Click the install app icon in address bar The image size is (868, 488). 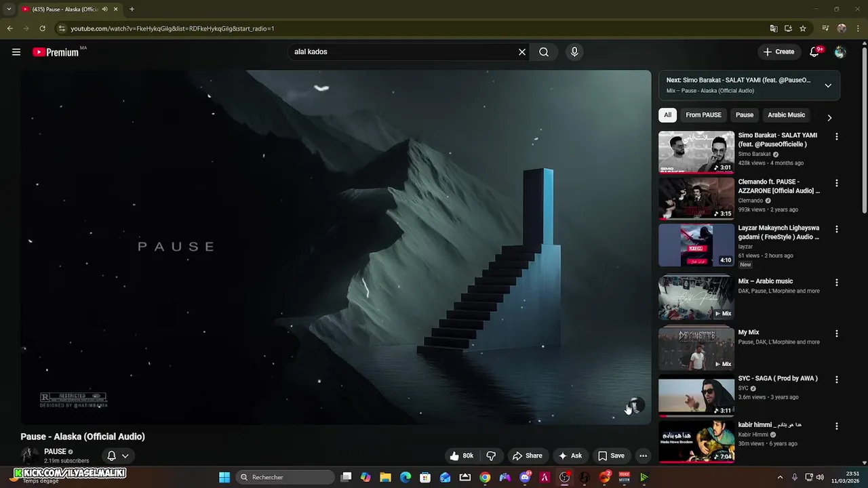pyautogui.click(x=788, y=28)
